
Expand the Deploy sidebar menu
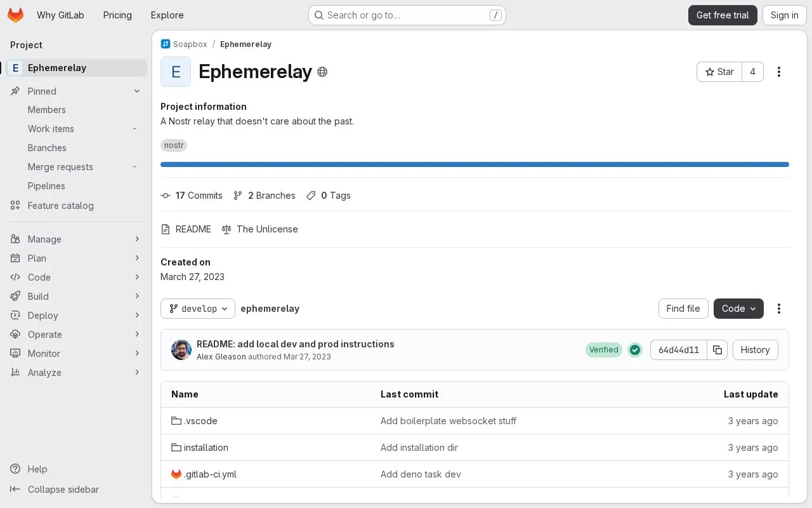(76, 316)
